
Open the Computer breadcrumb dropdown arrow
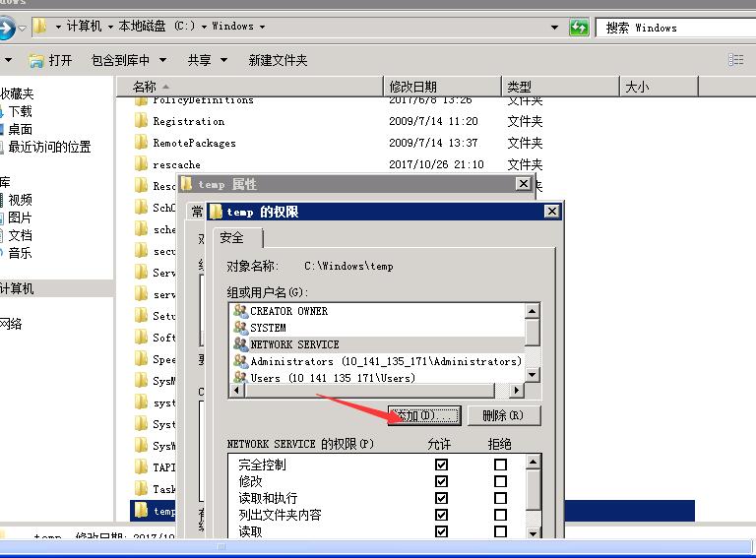click(x=110, y=27)
